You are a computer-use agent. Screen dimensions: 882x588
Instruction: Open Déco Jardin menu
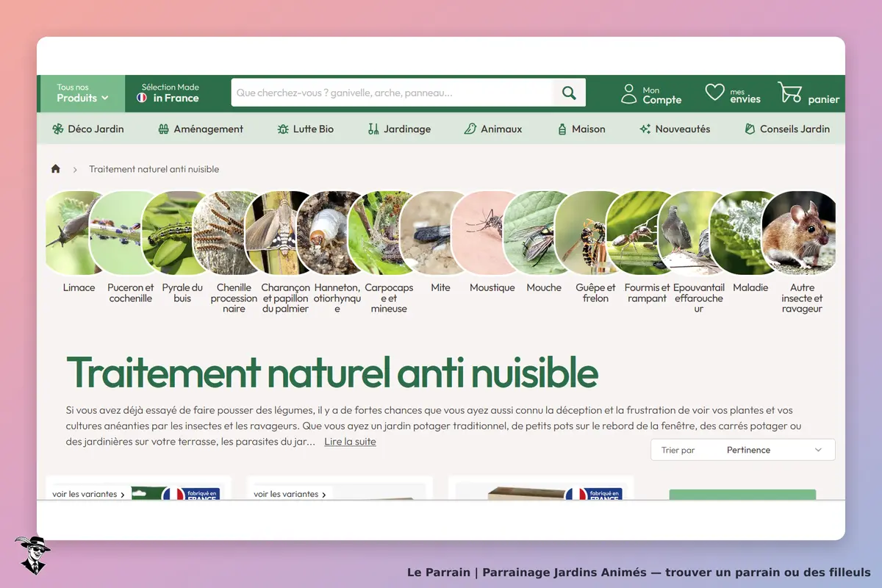click(x=88, y=129)
